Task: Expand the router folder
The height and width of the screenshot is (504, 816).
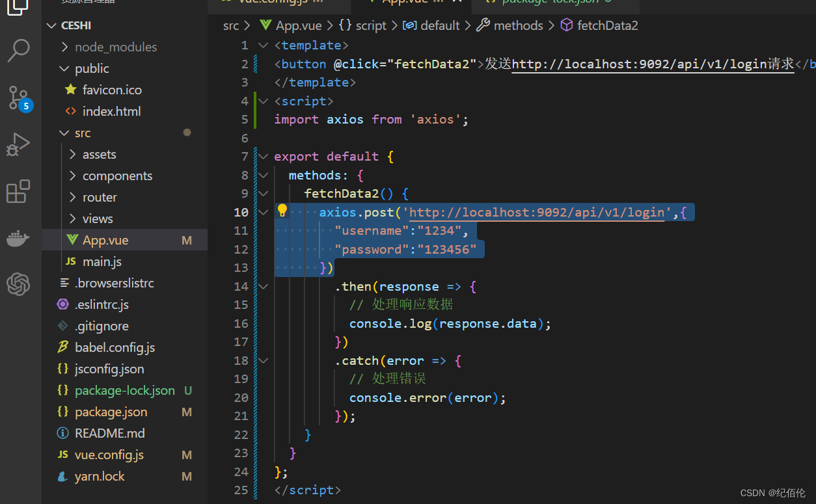Action: [72, 197]
